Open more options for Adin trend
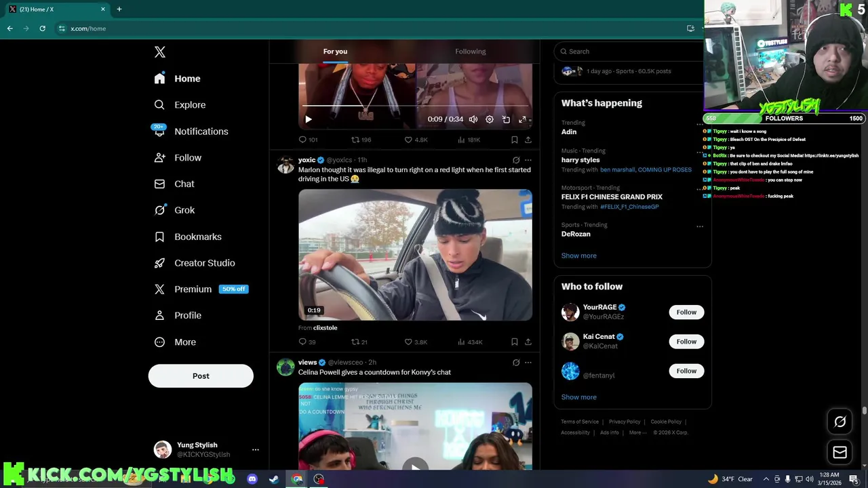 pyautogui.click(x=700, y=123)
